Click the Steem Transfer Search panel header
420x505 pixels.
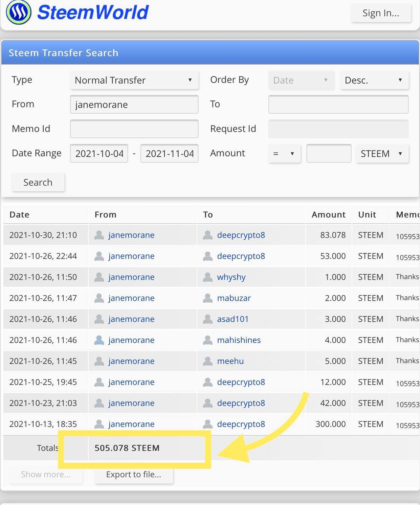[x=210, y=52]
